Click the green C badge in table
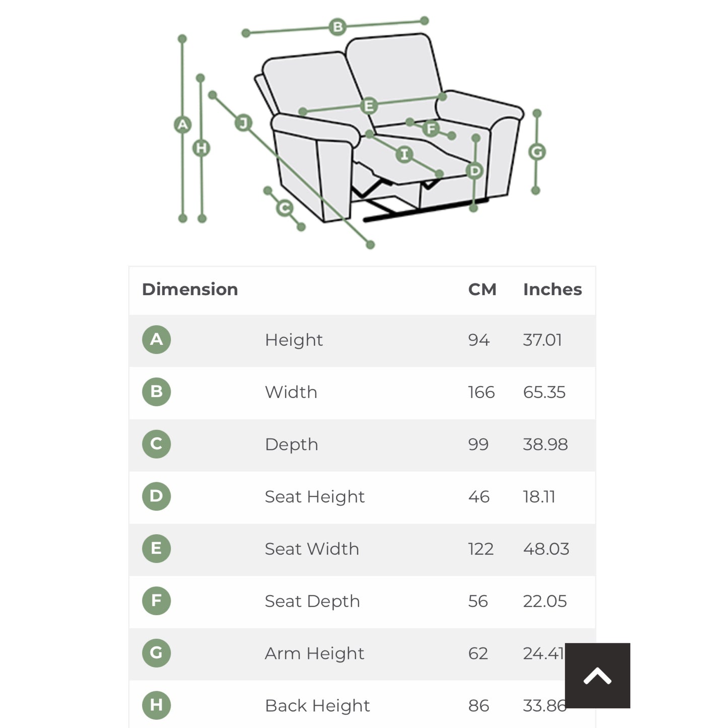Viewport: 728px width, 728px height. point(156,444)
